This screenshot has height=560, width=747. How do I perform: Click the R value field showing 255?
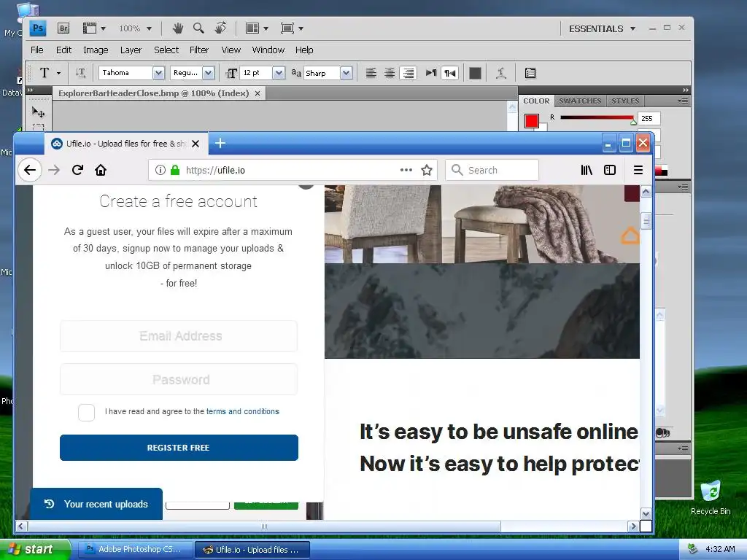649,119
